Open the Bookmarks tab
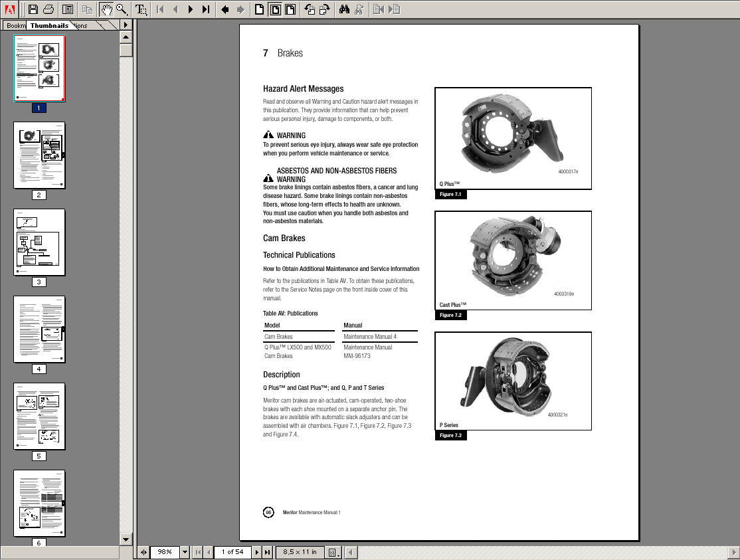This screenshot has width=740, height=560. (15, 25)
